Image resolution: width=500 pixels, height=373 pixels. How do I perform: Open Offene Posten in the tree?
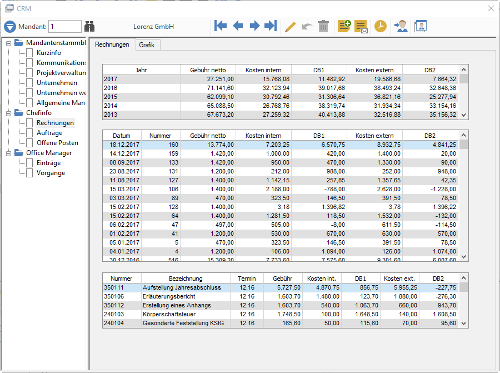tap(57, 143)
